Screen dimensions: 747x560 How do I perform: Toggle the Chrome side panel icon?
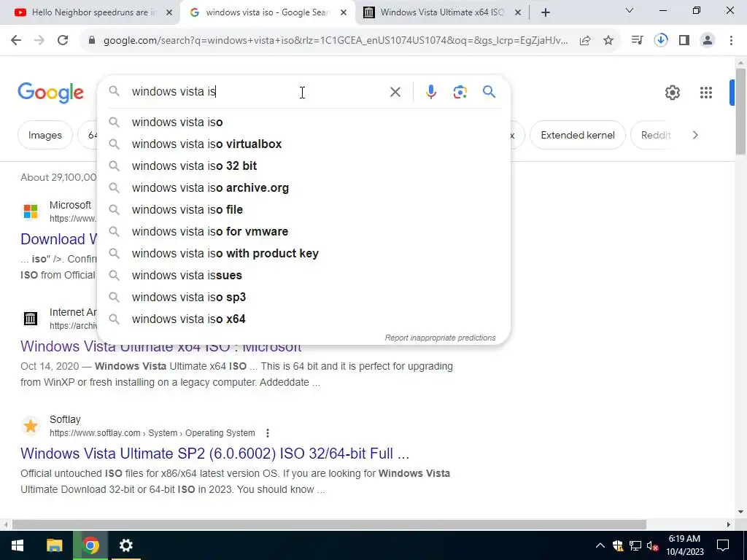point(684,41)
